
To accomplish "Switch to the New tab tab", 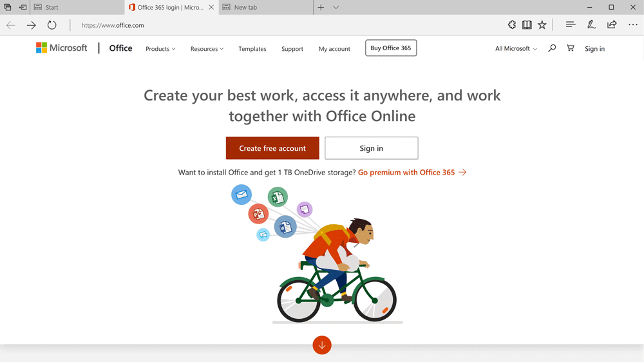I will click(266, 7).
